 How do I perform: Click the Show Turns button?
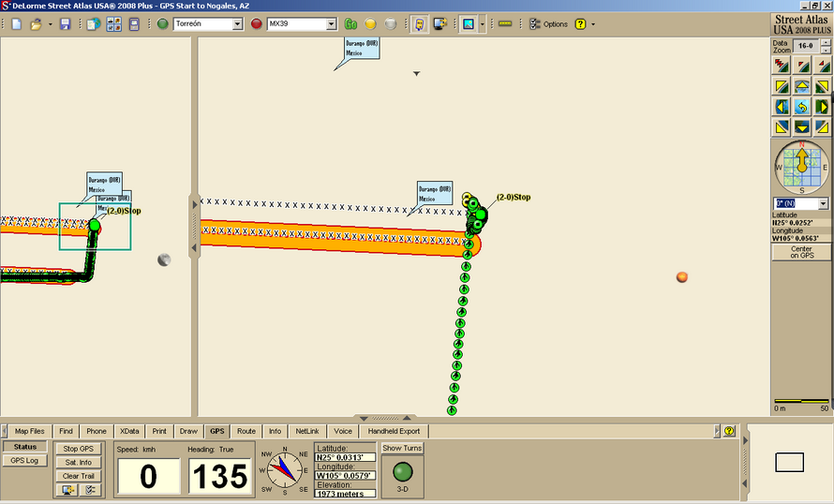402,448
